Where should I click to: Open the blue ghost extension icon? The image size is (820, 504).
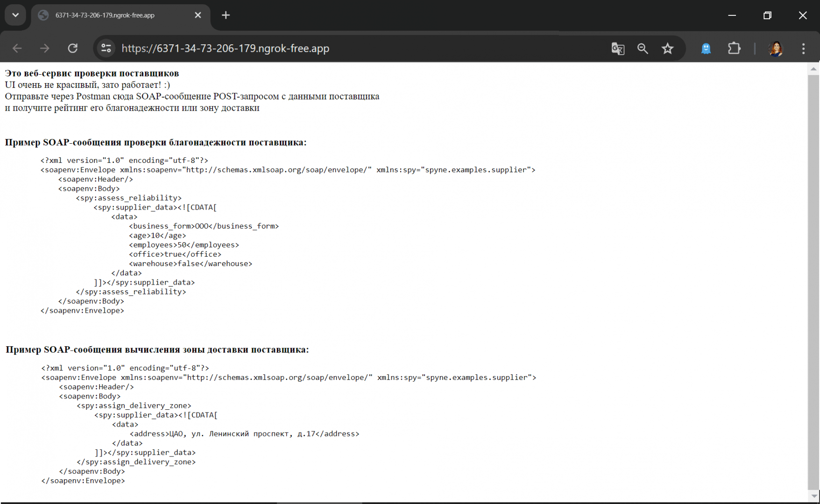click(x=706, y=49)
